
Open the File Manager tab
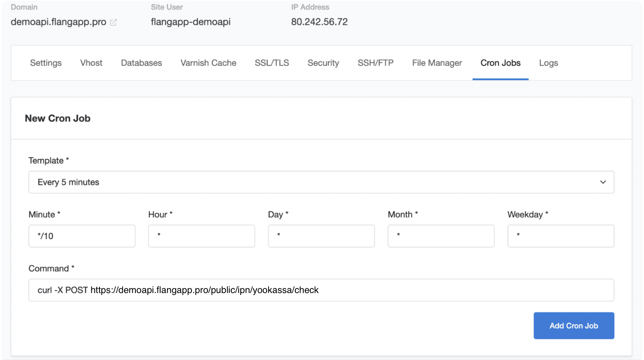[x=437, y=63]
